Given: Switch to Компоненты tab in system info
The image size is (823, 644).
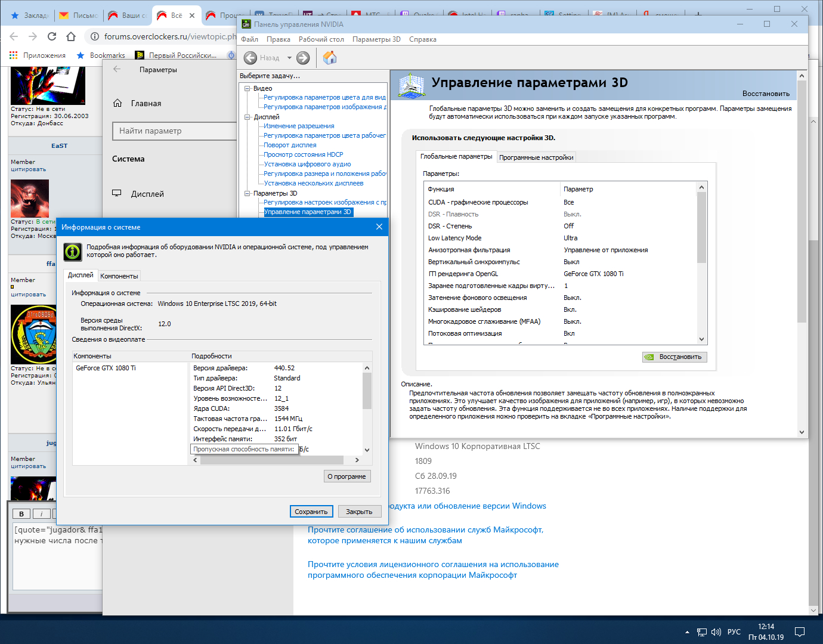Looking at the screenshot, I should point(119,276).
